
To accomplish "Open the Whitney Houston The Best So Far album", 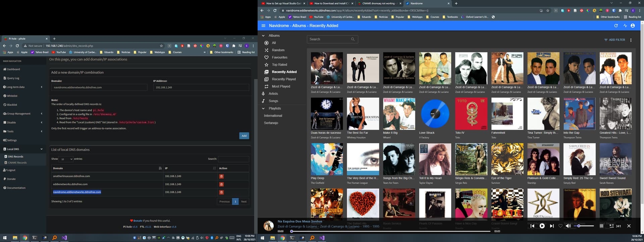I will [363, 114].
